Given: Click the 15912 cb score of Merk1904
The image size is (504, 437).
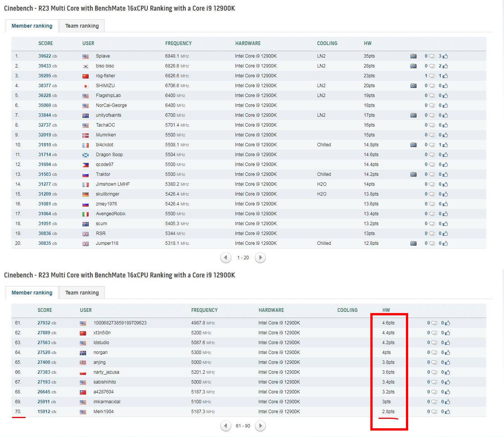Looking at the screenshot, I should [47, 412].
